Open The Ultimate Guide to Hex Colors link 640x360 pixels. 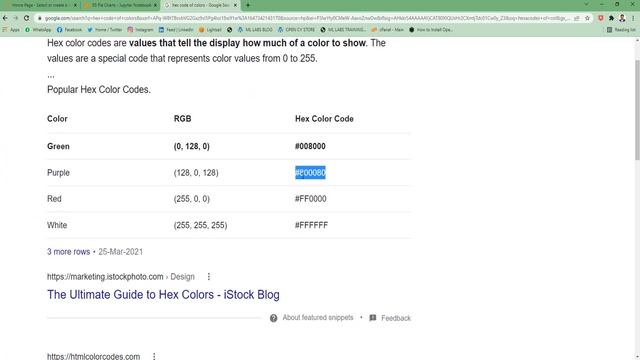click(x=163, y=295)
